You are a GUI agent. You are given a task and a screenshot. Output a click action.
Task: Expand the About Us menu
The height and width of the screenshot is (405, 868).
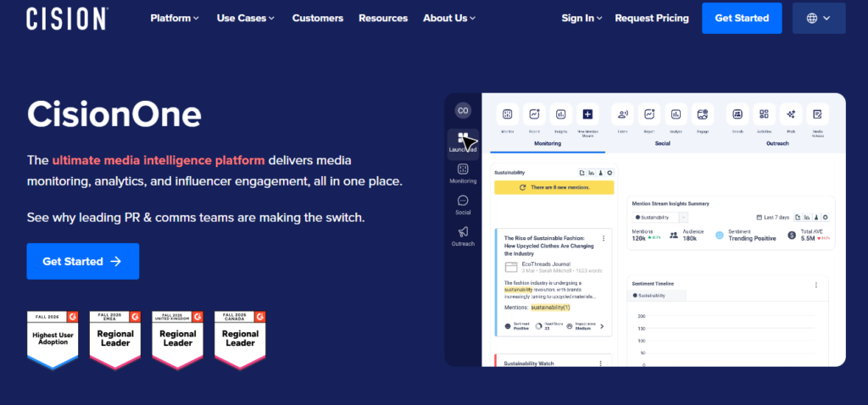(x=449, y=19)
